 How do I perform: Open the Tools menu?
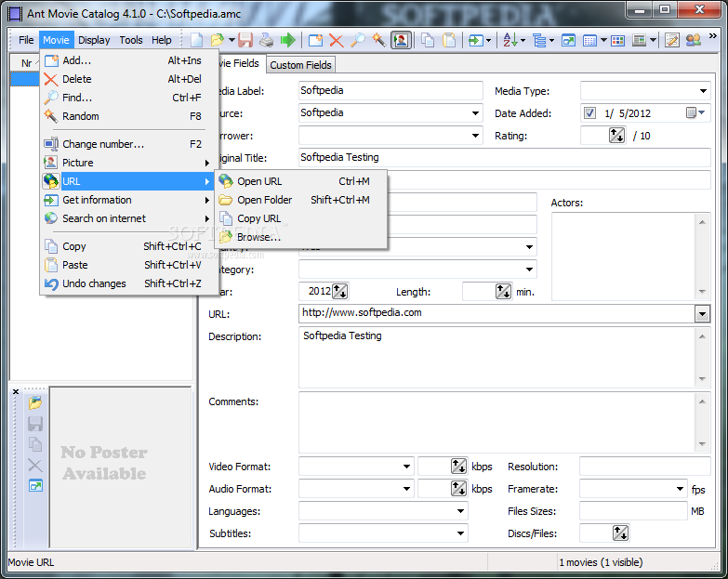[131, 40]
